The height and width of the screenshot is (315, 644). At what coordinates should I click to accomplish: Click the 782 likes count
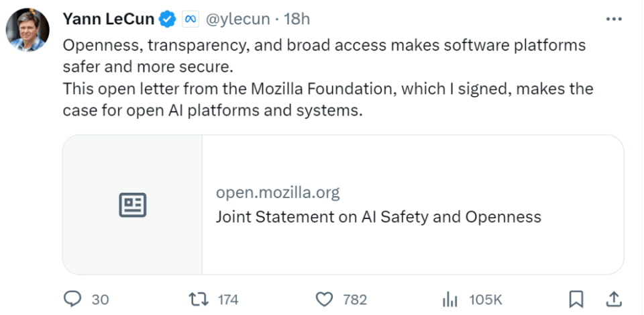click(354, 300)
